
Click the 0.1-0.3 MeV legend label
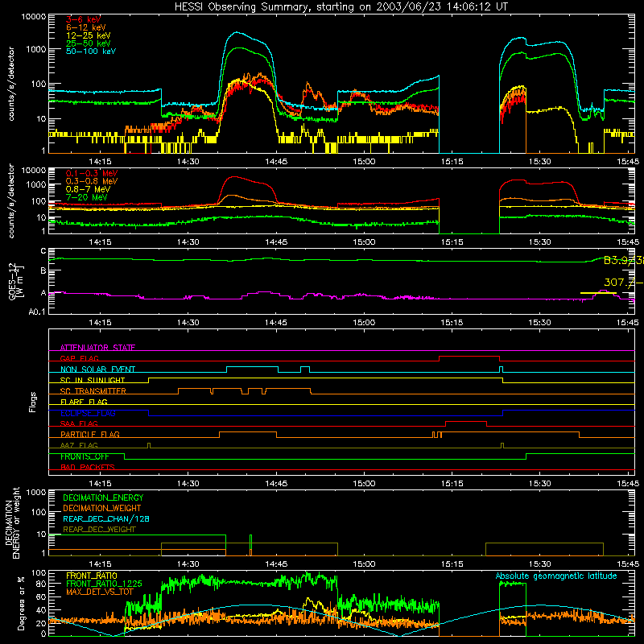click(x=92, y=173)
